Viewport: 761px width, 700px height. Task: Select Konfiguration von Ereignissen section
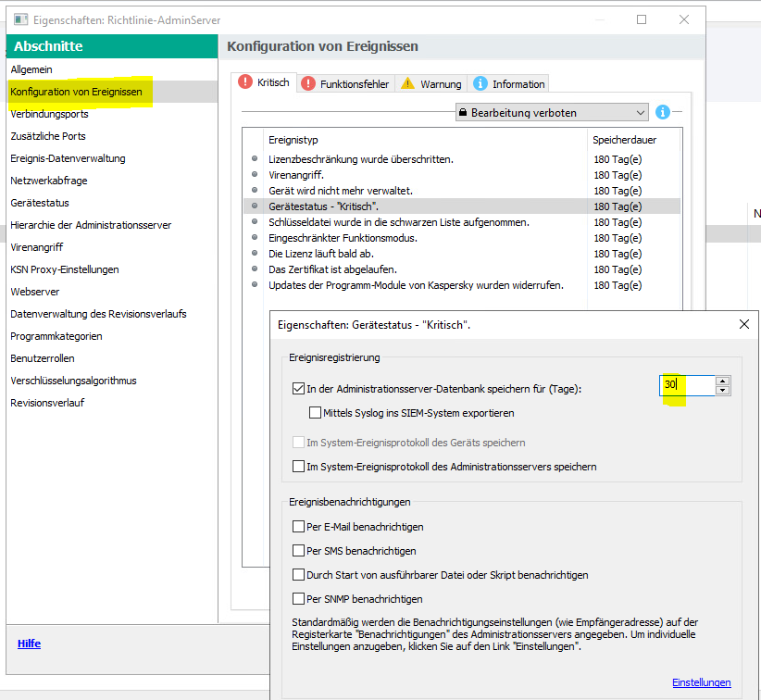(112, 92)
